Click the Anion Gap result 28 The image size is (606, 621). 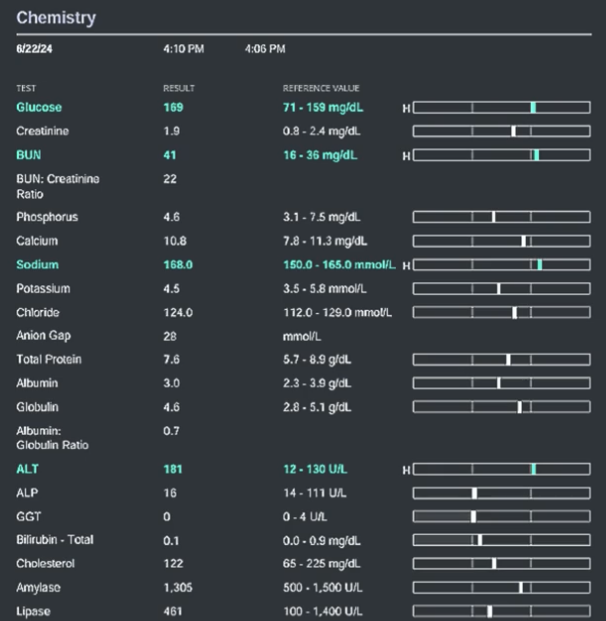tap(170, 336)
